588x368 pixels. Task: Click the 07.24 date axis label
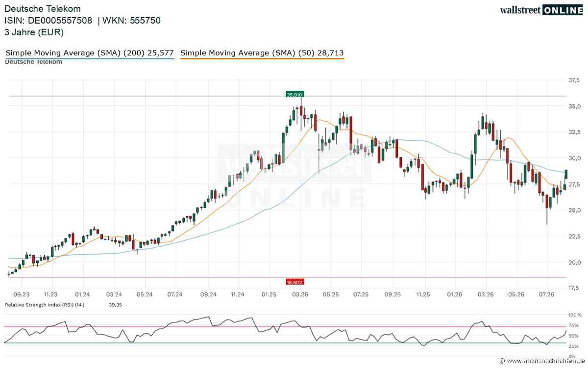click(x=175, y=294)
